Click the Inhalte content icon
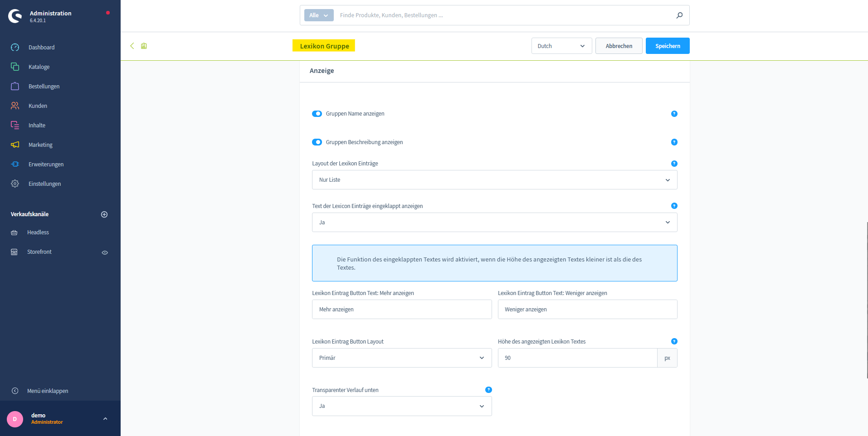Screen dimensions: 868x436 click(x=15, y=125)
